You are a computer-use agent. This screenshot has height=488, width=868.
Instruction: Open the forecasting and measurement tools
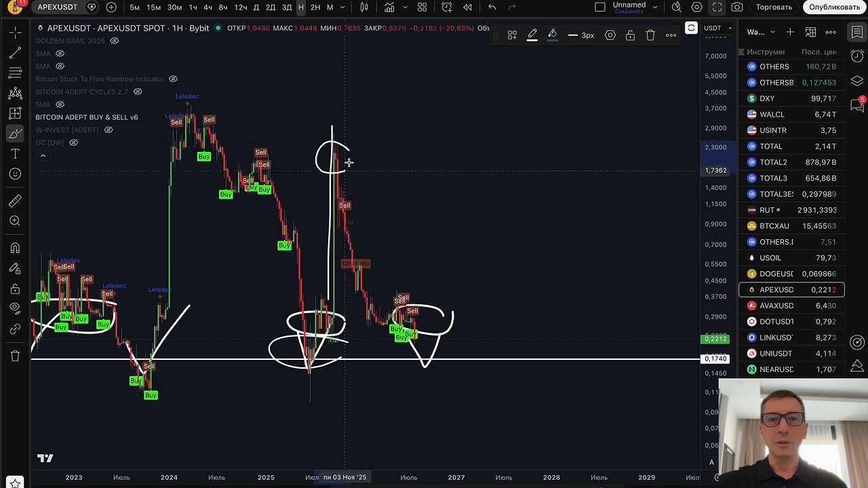[15, 114]
